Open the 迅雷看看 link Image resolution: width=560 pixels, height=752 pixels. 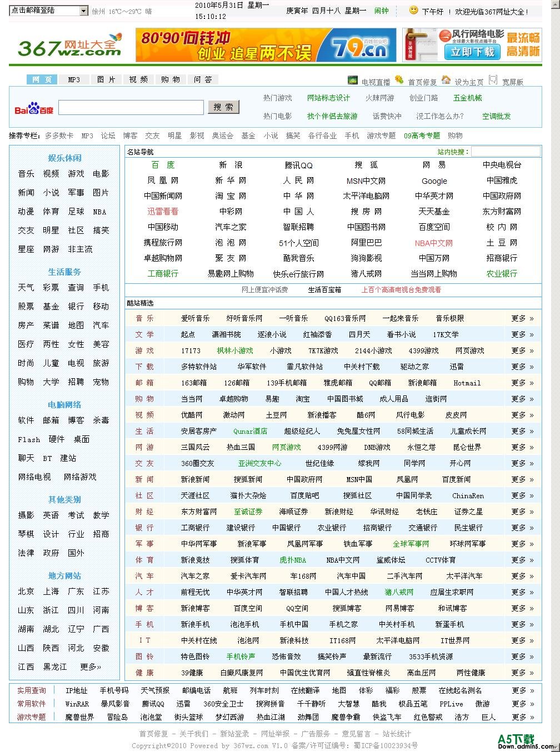tap(163, 212)
